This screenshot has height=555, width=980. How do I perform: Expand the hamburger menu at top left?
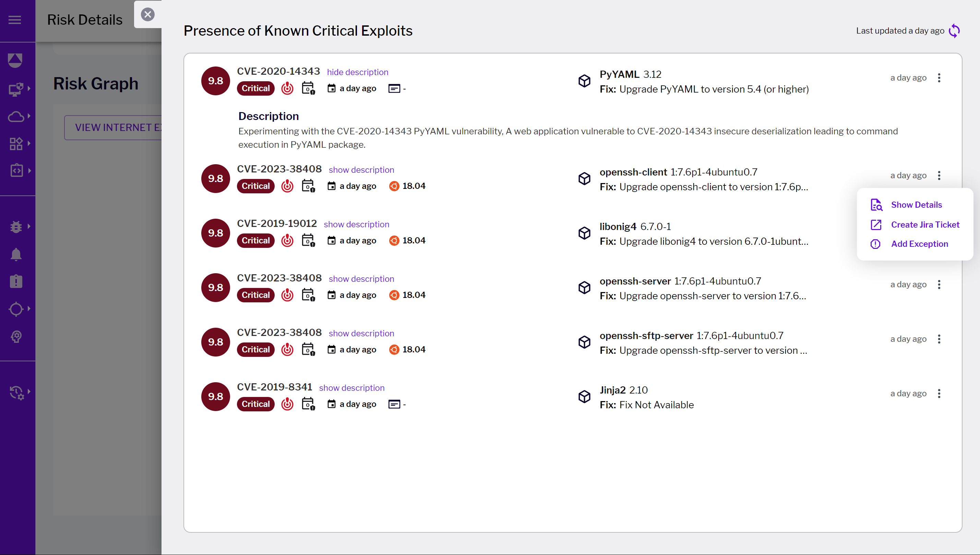coord(14,20)
